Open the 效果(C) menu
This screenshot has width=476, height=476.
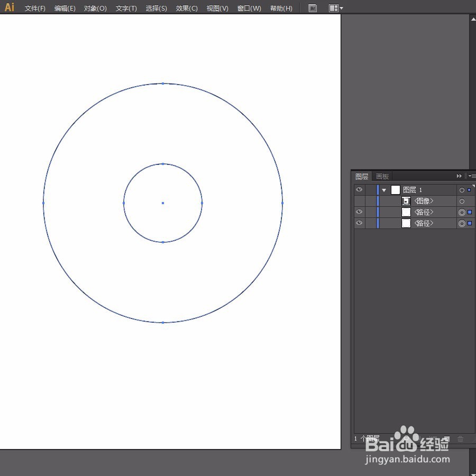(187, 8)
